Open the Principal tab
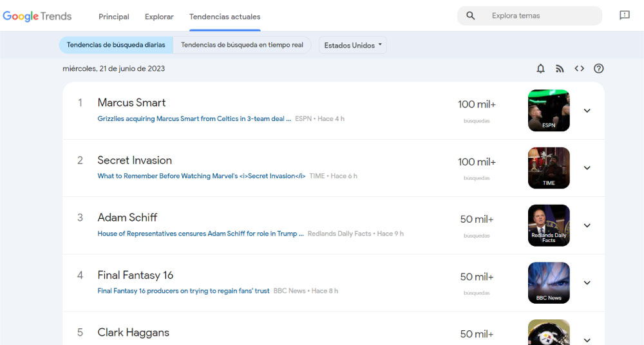This screenshot has width=644, height=345. tap(114, 17)
